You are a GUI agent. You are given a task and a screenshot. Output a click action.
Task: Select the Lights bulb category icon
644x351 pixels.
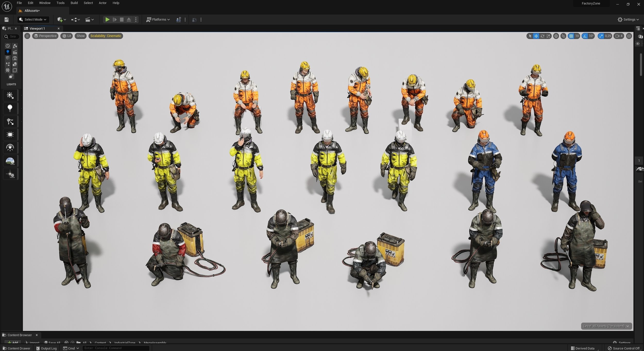coord(8,52)
